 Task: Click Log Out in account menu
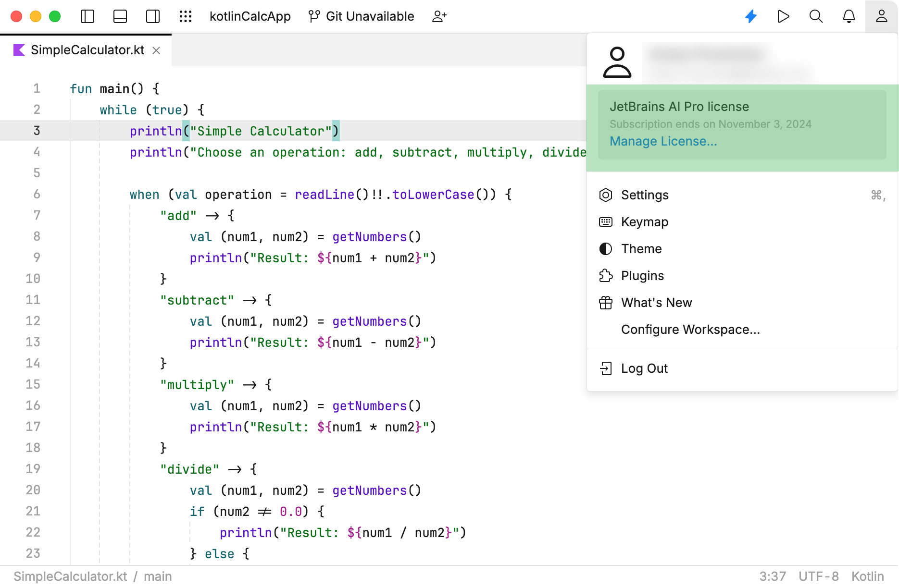[644, 368]
